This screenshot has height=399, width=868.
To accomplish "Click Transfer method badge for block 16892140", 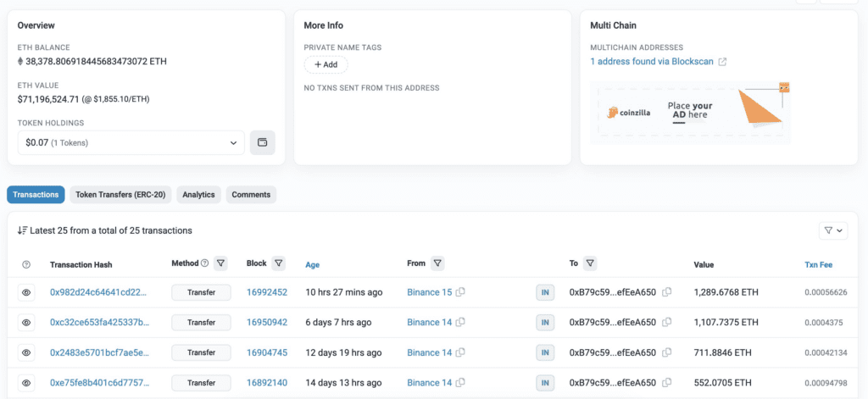I will coord(201,382).
